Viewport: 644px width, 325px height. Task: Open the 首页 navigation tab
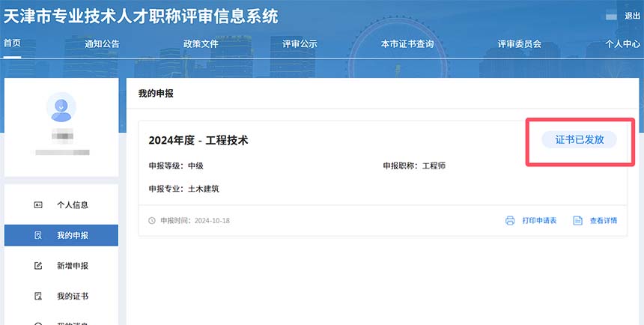click(12, 43)
